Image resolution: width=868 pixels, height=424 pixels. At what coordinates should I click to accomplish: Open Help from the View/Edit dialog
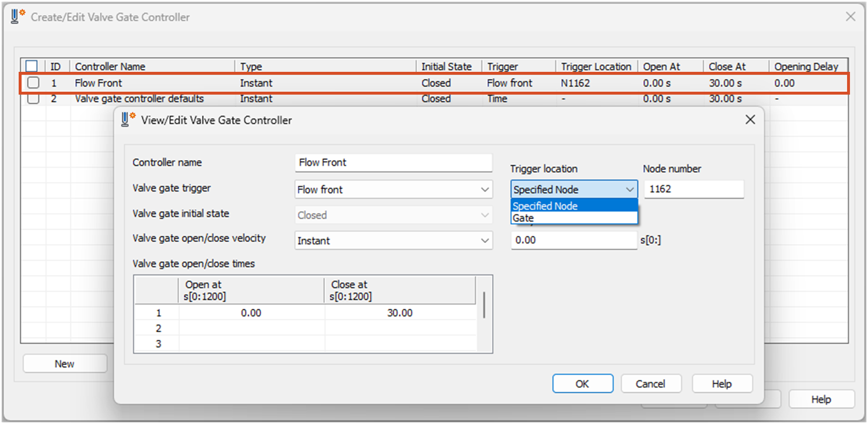tap(722, 383)
